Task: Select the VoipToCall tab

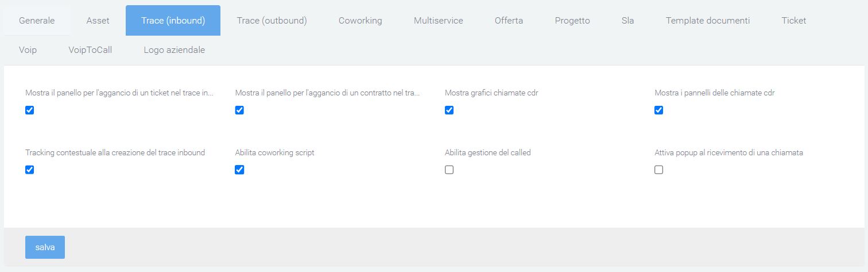Action: 90,50
